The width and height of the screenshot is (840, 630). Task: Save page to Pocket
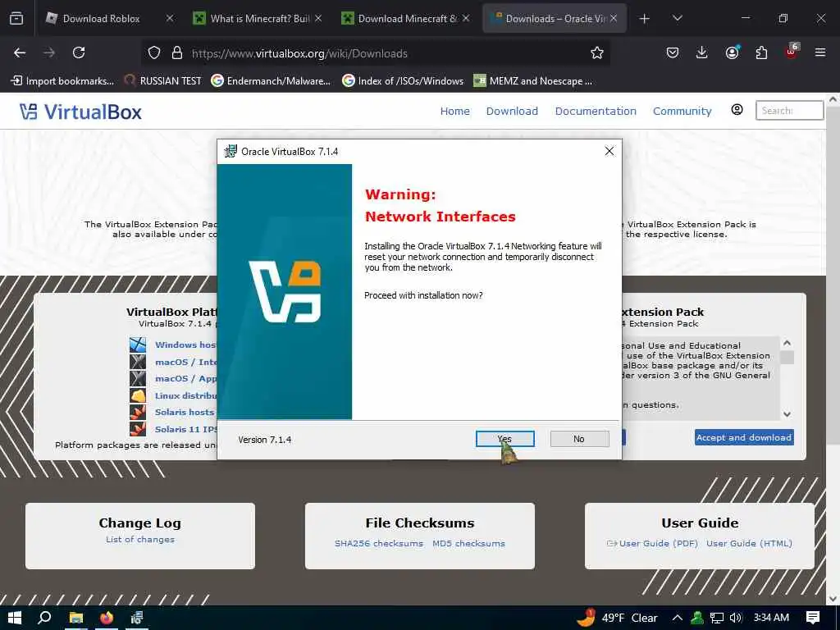point(673,52)
